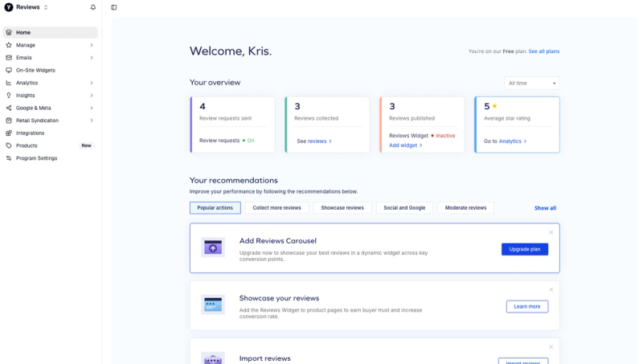This screenshot has width=643, height=364.
Task: Open On-Site Widgets in the sidebar
Action: (50, 70)
